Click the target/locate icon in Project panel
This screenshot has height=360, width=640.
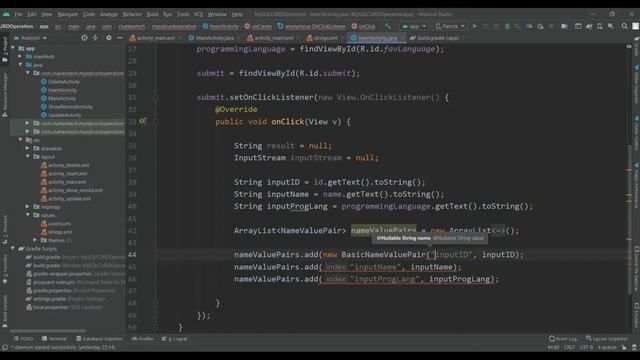84,38
